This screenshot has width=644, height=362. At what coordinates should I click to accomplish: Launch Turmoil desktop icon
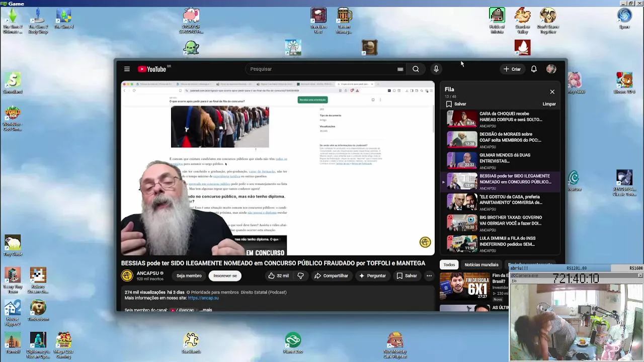click(13, 343)
